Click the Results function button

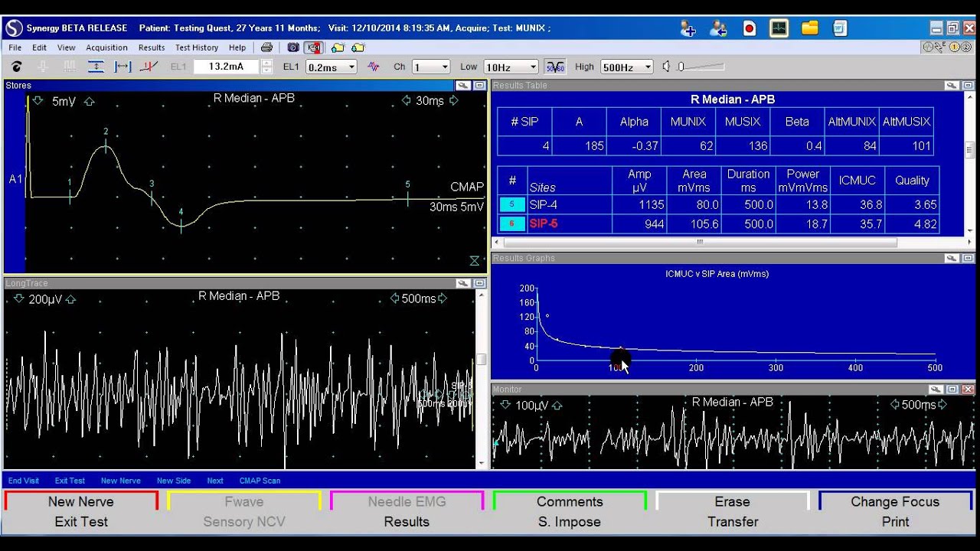[x=407, y=522]
